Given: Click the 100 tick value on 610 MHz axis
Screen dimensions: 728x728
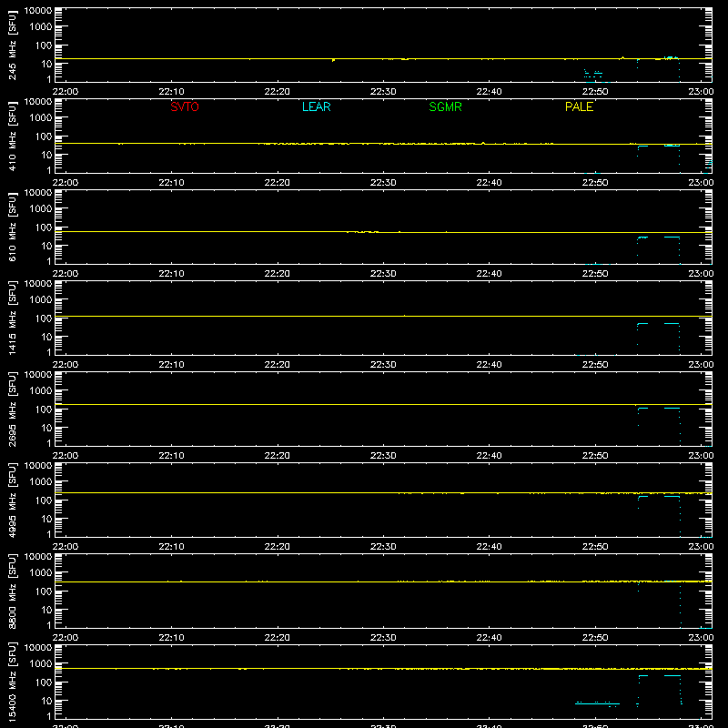Looking at the screenshot, I should click(x=44, y=227).
